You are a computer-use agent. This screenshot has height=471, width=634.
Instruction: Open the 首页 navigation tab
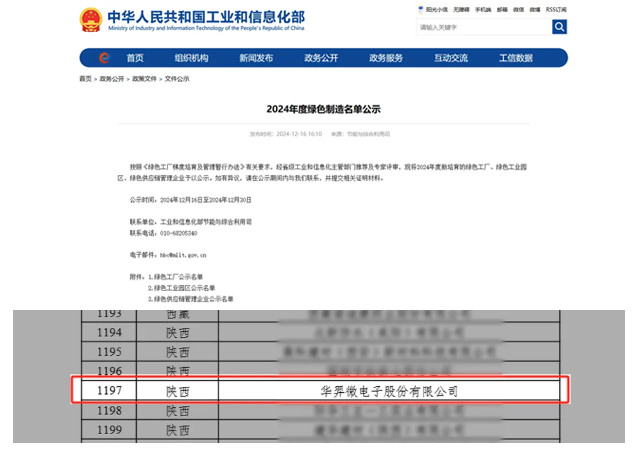pos(135,58)
